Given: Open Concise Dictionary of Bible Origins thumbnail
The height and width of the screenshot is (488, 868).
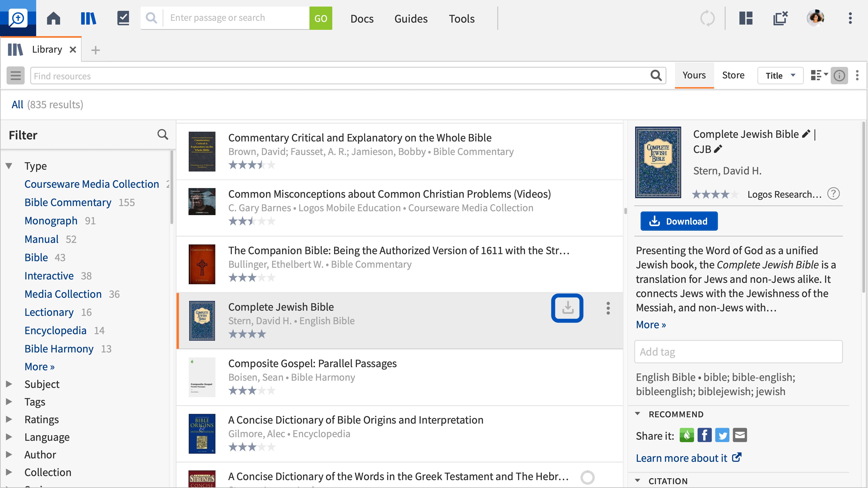Looking at the screenshot, I should click(x=202, y=434).
